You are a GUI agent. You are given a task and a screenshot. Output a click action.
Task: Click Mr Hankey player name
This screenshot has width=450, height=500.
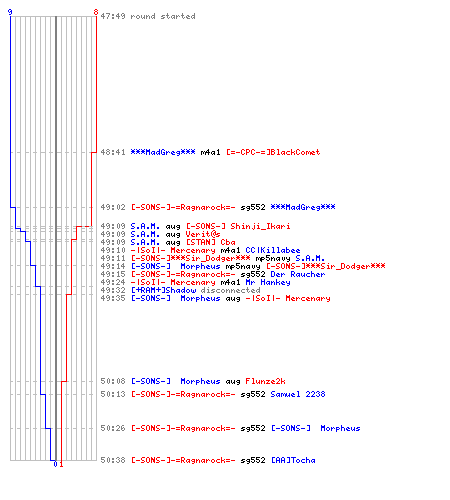tap(268, 282)
